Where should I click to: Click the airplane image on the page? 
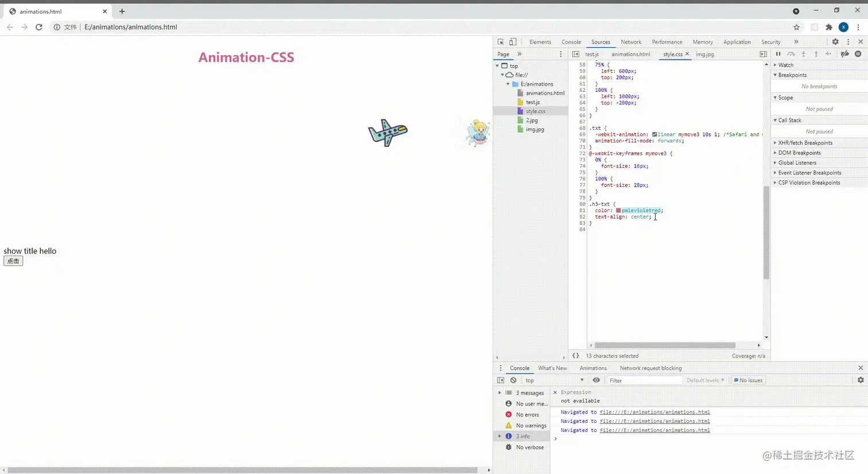tap(388, 133)
